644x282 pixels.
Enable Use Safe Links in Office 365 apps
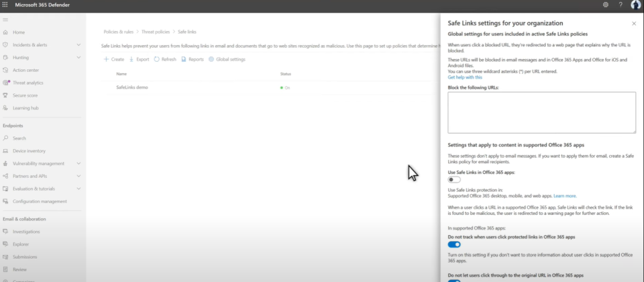(454, 180)
